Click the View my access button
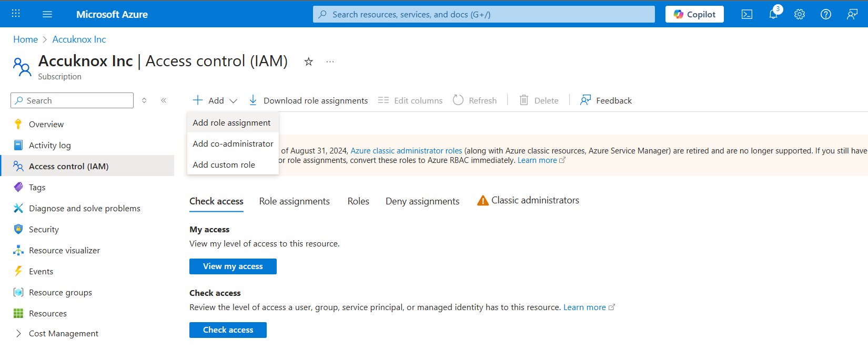Viewport: 868px width, 350px height. pyautogui.click(x=233, y=266)
